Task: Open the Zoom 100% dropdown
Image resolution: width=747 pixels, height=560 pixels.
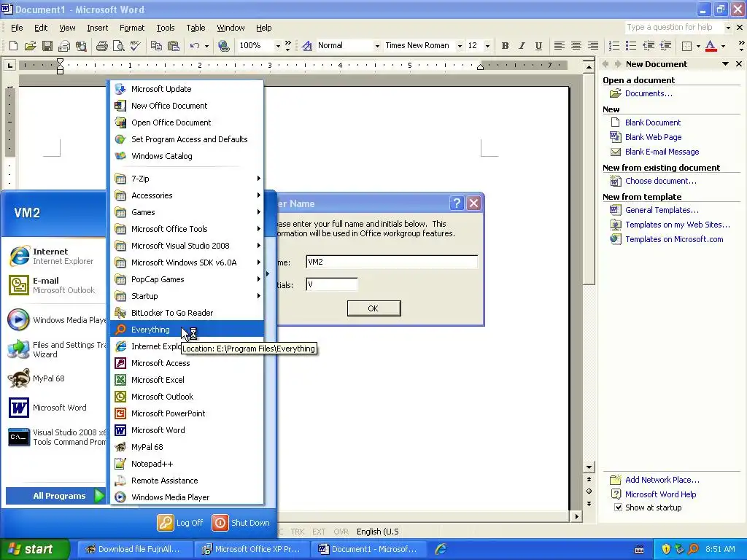Action: tap(278, 46)
